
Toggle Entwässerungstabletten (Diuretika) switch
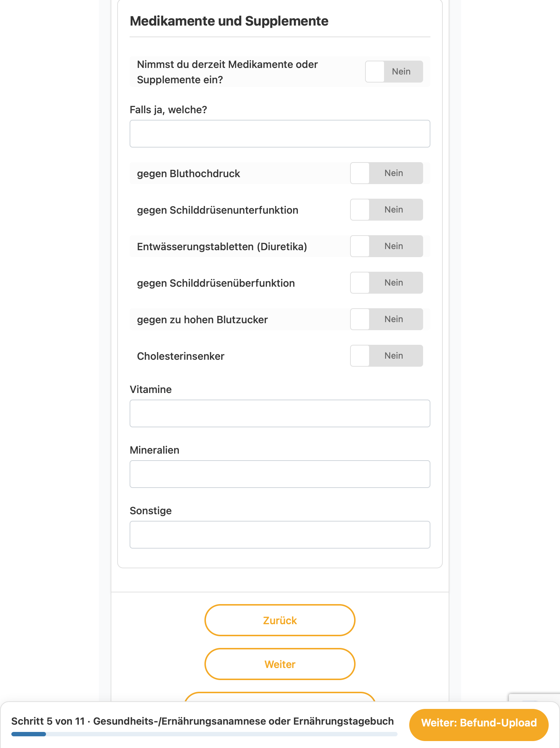tap(387, 246)
